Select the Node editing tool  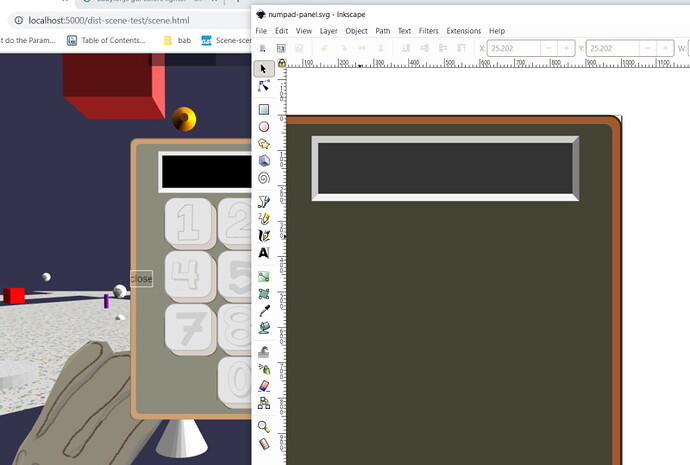(x=264, y=86)
